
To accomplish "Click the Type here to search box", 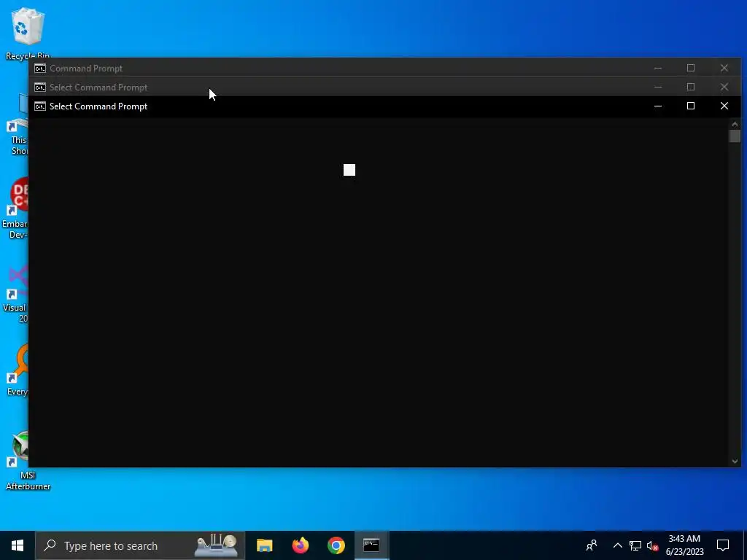I will pos(140,545).
